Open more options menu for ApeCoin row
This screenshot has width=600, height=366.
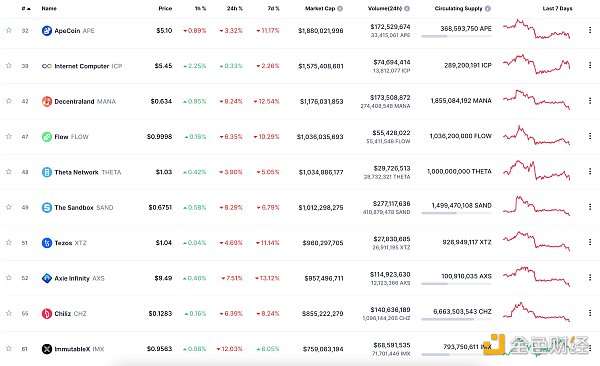(590, 30)
